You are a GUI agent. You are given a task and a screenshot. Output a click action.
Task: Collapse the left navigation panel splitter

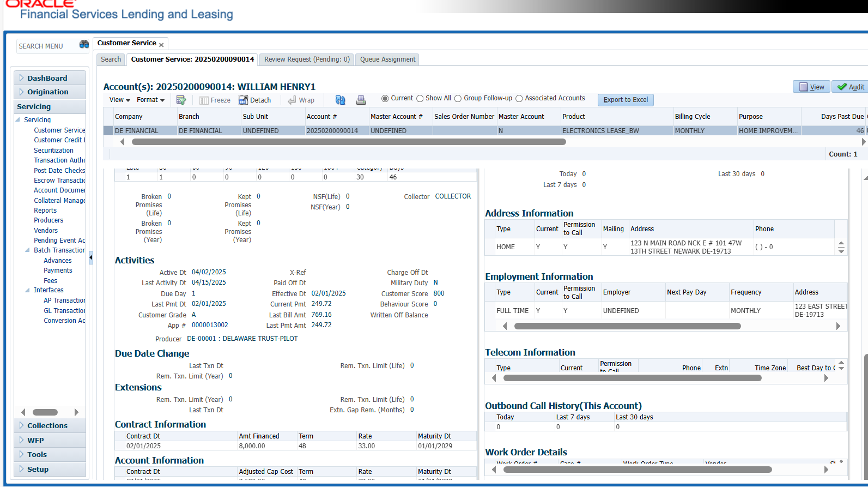point(91,257)
